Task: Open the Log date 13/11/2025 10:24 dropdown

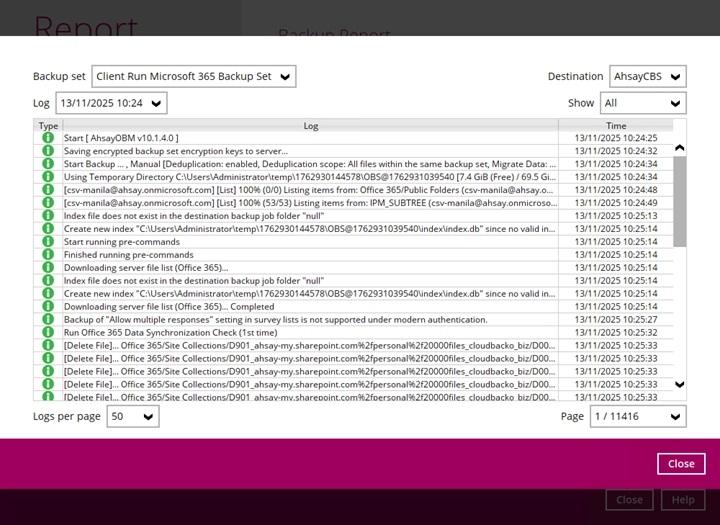Action: [111, 103]
